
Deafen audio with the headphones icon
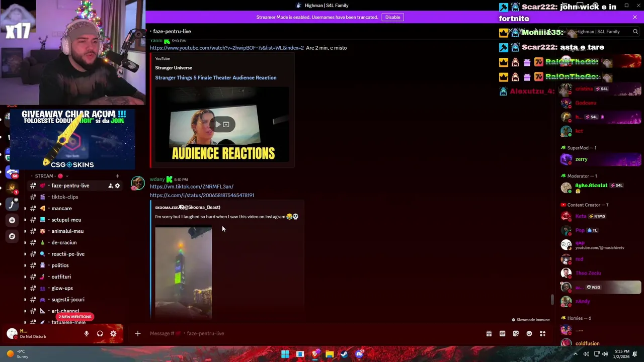click(x=100, y=333)
